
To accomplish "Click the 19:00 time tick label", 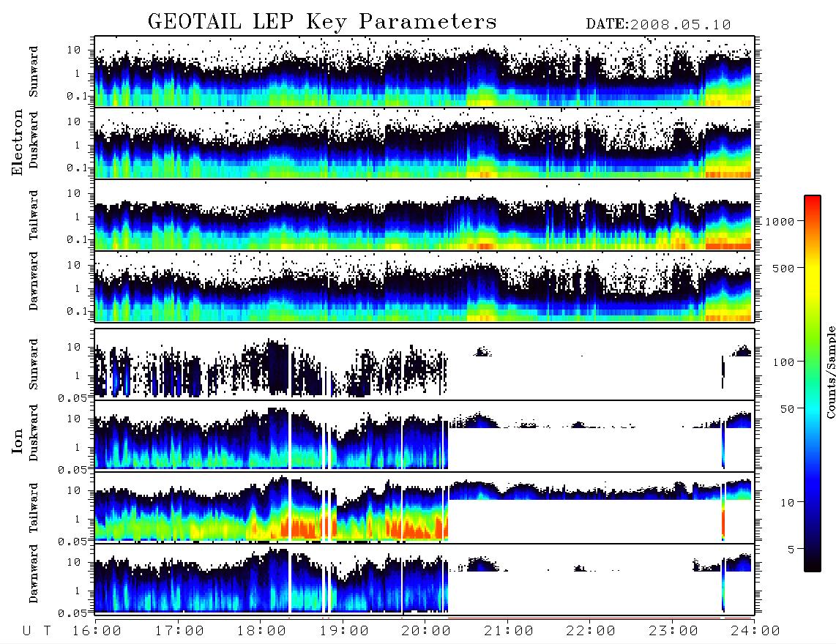I will [344, 631].
